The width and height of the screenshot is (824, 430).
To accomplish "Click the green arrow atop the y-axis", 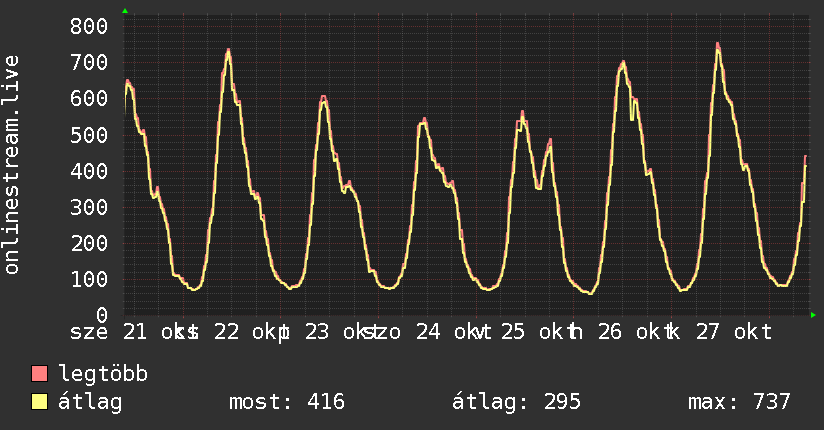I will 125,11.
